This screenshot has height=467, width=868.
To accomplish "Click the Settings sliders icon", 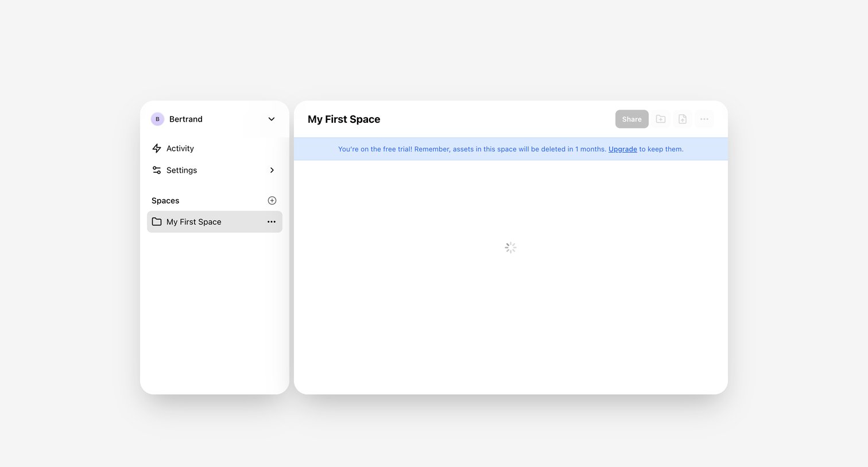I will click(157, 170).
